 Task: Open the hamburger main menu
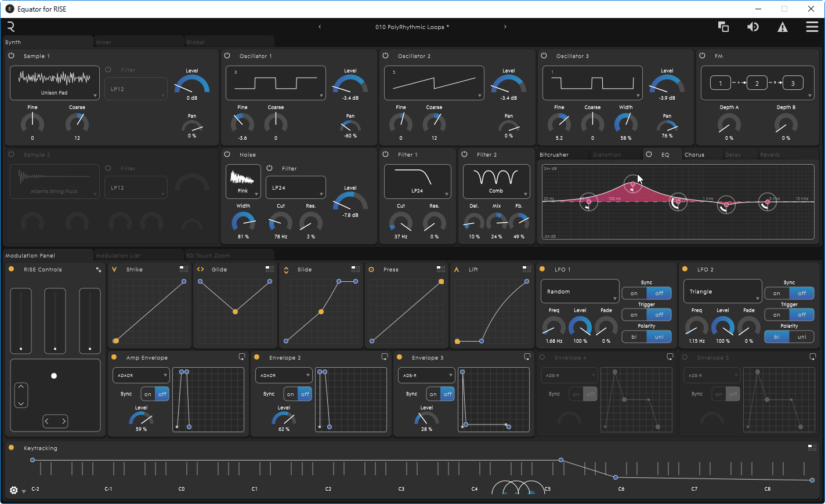812,27
